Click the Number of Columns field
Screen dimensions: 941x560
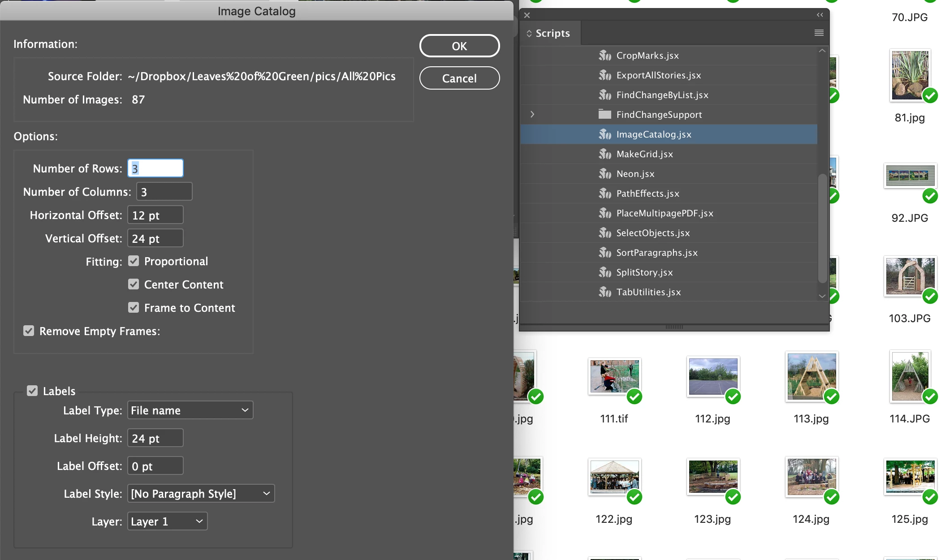[164, 192]
